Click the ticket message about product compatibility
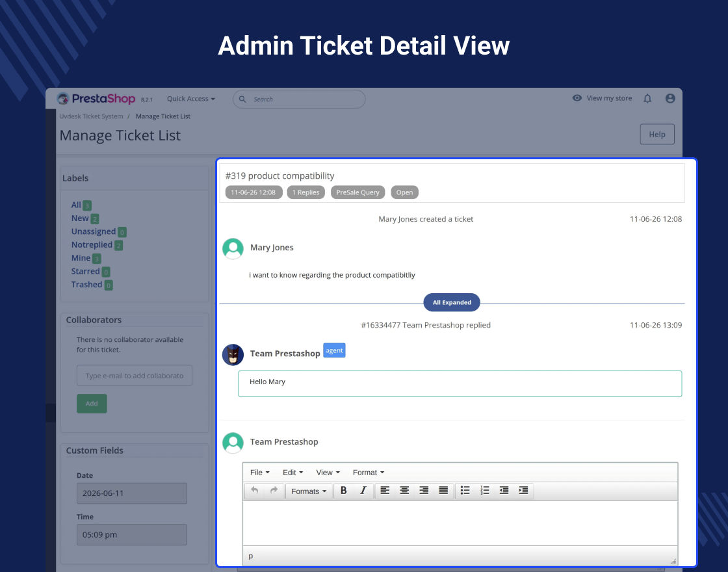Screen dimensions: 728x572 [x=332, y=275]
